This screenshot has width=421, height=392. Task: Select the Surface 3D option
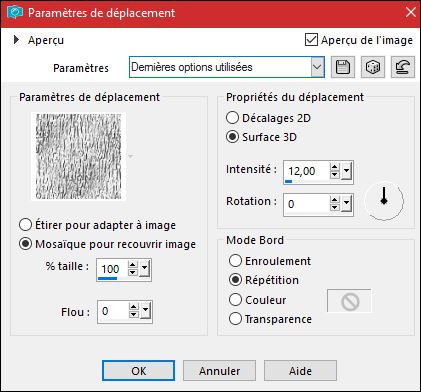tap(232, 137)
